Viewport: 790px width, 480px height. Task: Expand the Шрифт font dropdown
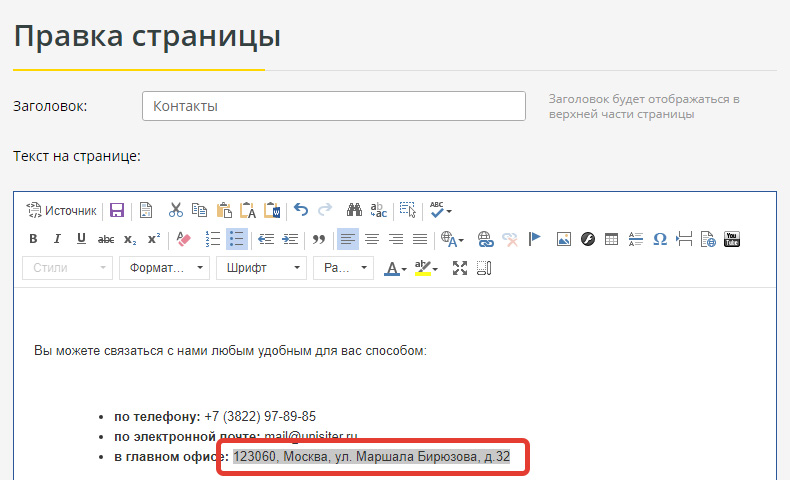coord(261,268)
